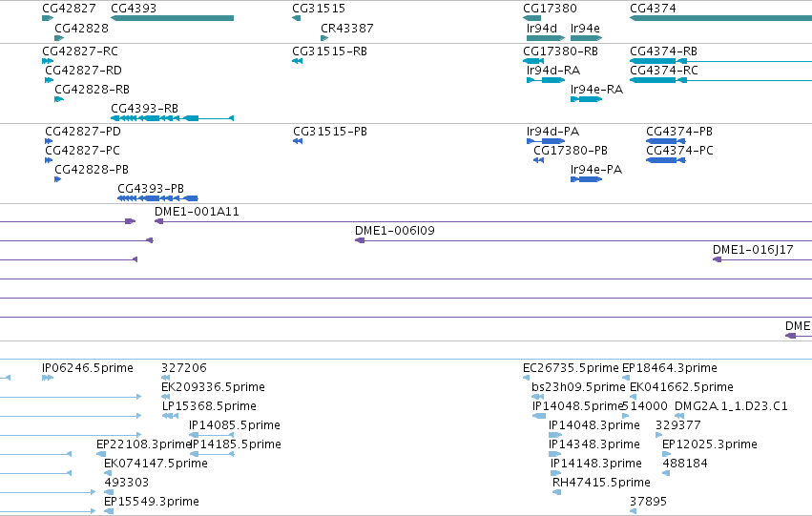The width and height of the screenshot is (812, 516).
Task: Open EST EK074147.5prime
Action: [156, 464]
